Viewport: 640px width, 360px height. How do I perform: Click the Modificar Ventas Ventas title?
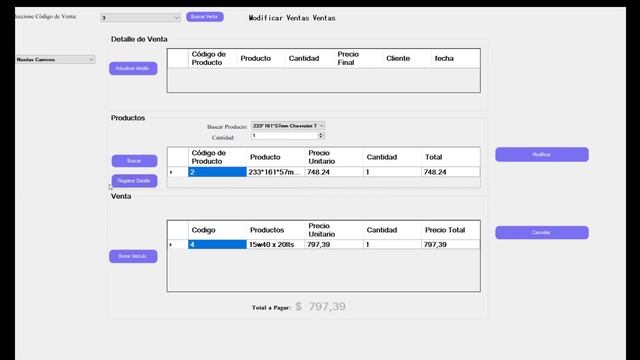tap(292, 18)
